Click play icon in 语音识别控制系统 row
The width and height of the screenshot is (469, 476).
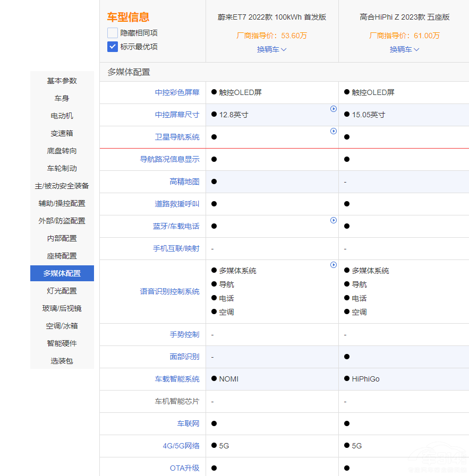tap(334, 265)
